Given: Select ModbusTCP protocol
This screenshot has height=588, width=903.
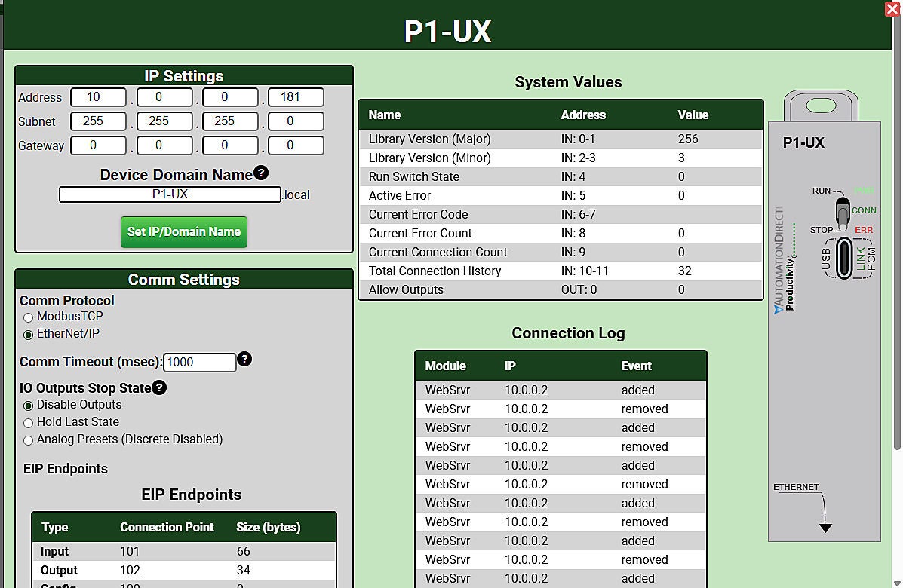Looking at the screenshot, I should [28, 317].
